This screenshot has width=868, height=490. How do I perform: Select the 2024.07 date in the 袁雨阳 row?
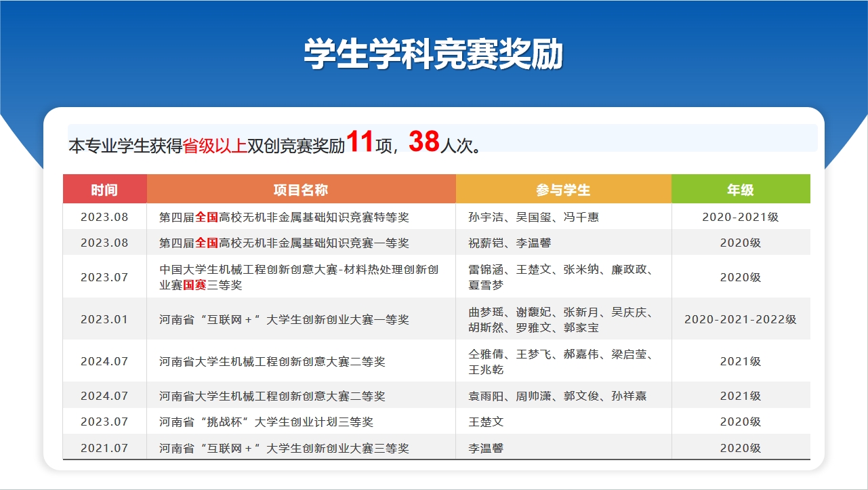click(x=104, y=396)
